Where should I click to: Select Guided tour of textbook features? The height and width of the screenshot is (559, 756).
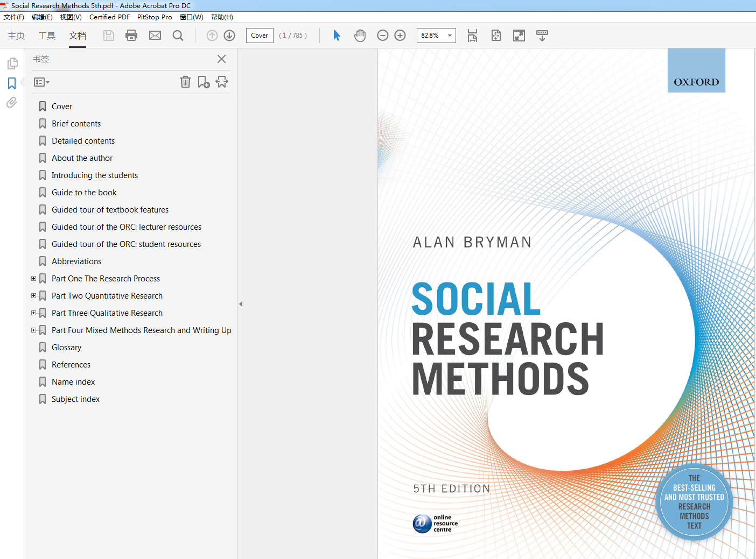(x=110, y=210)
